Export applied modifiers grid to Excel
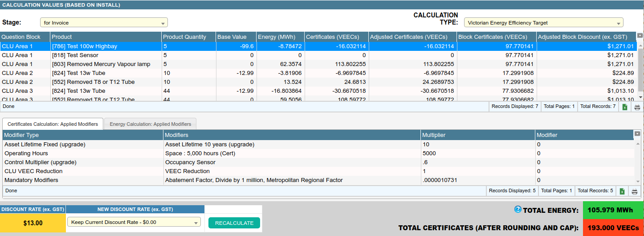Image resolution: width=644 pixels, height=236 pixels. (x=622, y=191)
